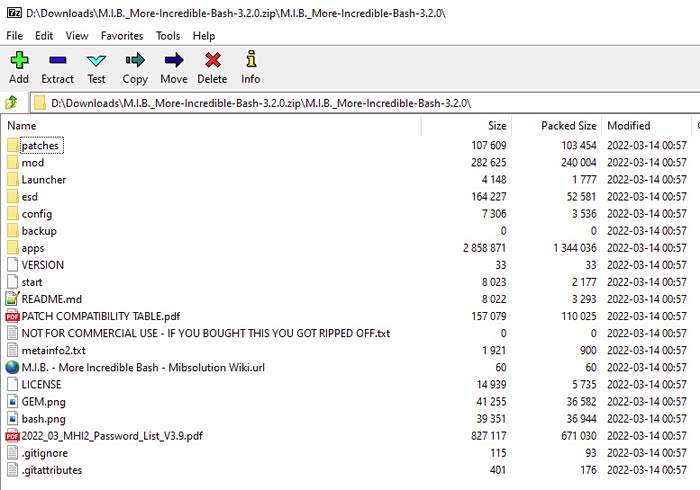The image size is (700, 490).
Task: Sort by the Packed Size column
Action: click(x=568, y=126)
